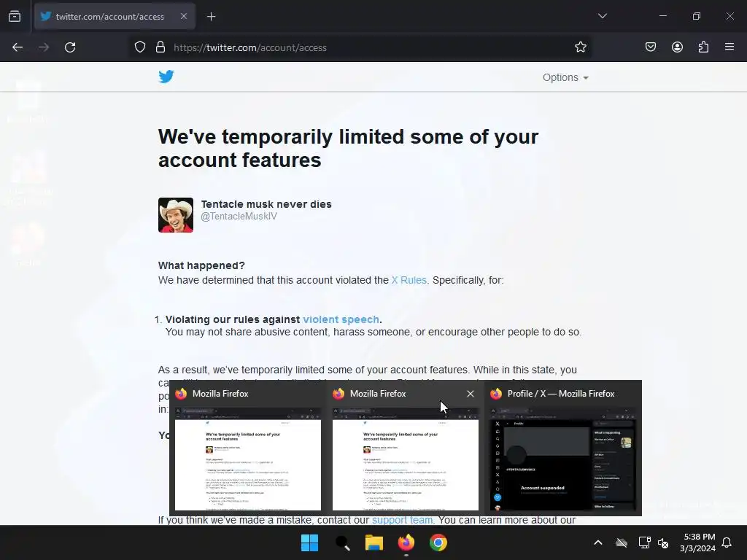747x560 pixels.
Task: Click the cloud sync tray icon
Action: coord(622,542)
